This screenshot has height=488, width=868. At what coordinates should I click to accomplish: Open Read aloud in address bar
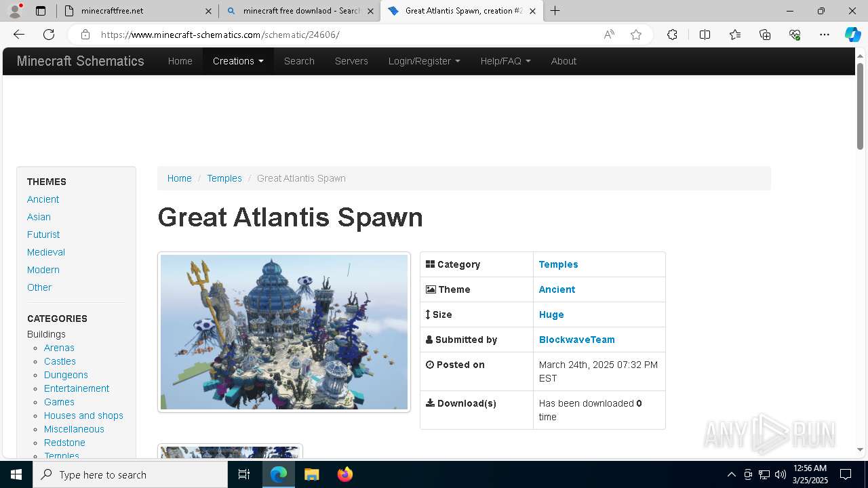[609, 35]
